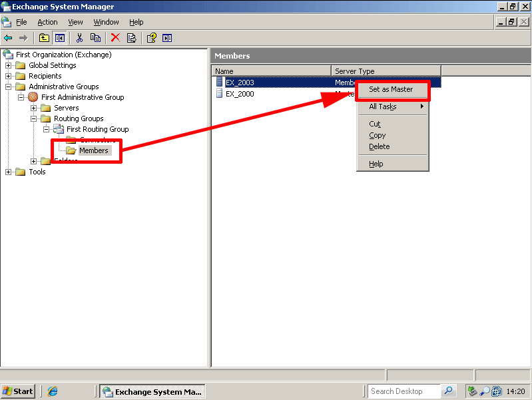Select the Recipients tree item
532x400 pixels.
pyautogui.click(x=45, y=76)
